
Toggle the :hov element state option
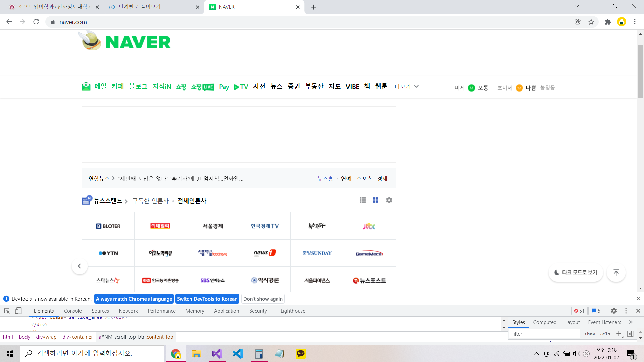click(590, 334)
